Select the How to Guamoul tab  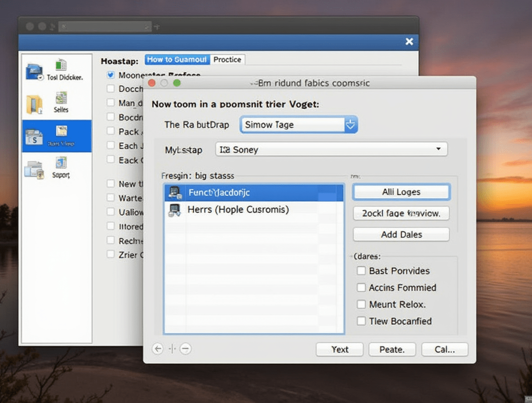pyautogui.click(x=177, y=59)
